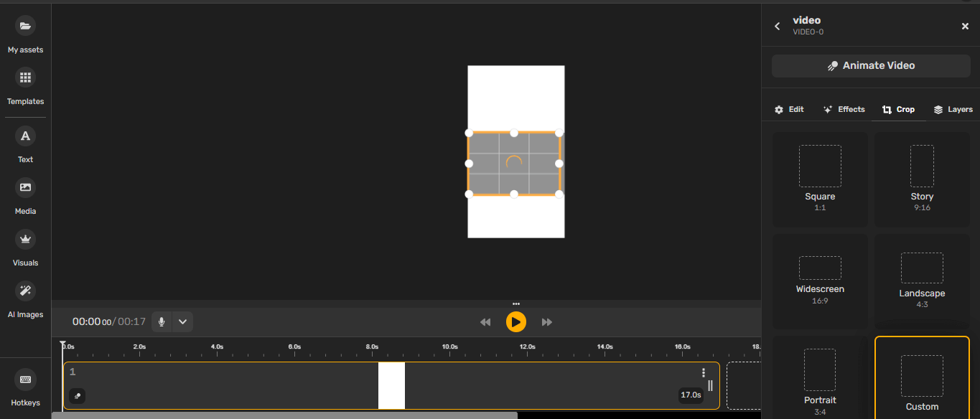
Task: Toggle the link icon on the timeline clip
Action: coord(77,395)
